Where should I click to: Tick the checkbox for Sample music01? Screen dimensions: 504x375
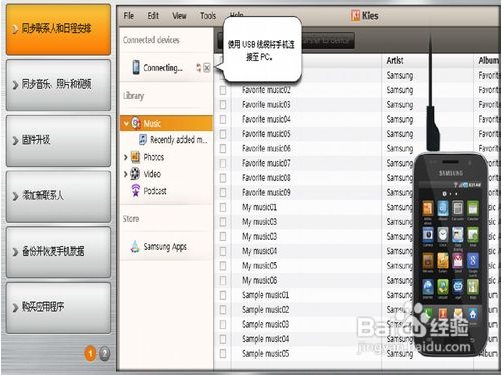pos(223,295)
